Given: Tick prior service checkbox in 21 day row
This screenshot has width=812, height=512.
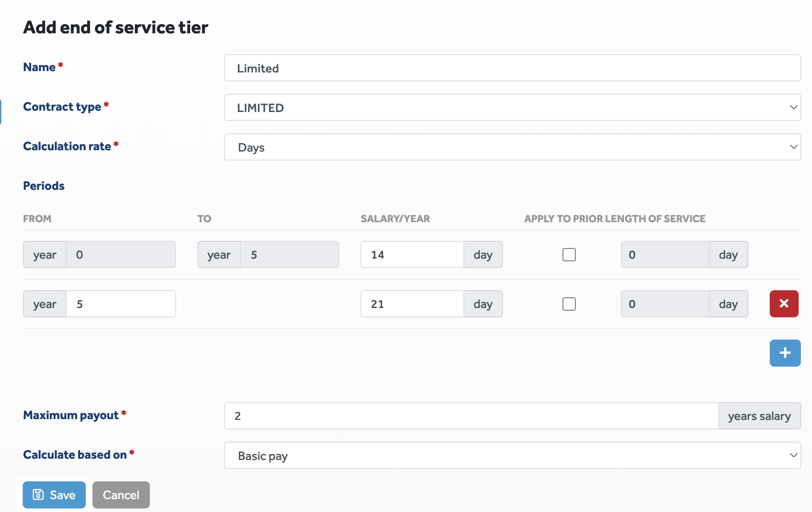Looking at the screenshot, I should pyautogui.click(x=569, y=304).
